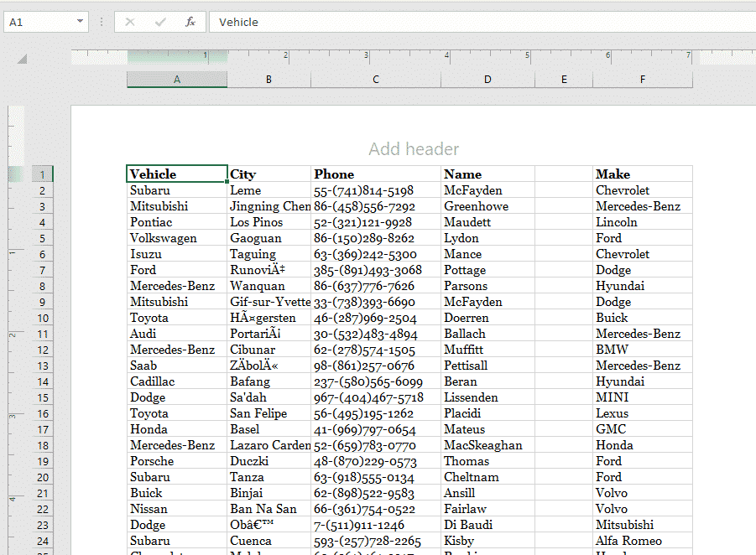
Task: Select the Ansill name cell
Action: coord(488,492)
